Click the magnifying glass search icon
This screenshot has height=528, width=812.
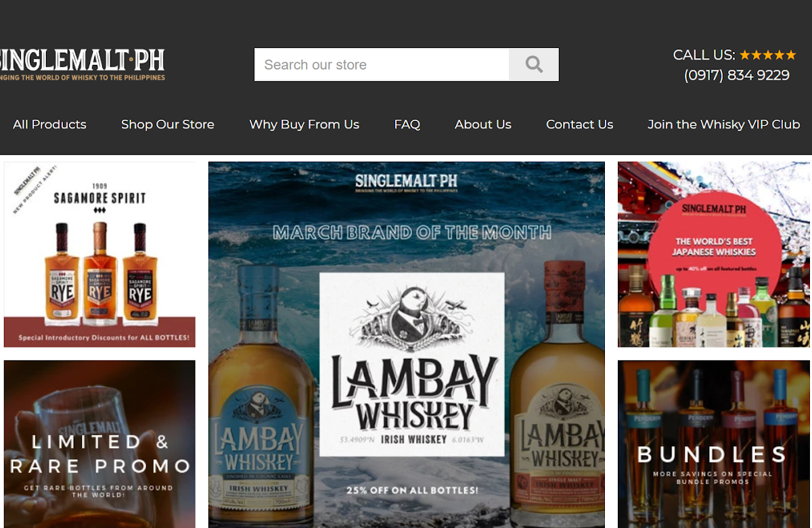coord(534,65)
